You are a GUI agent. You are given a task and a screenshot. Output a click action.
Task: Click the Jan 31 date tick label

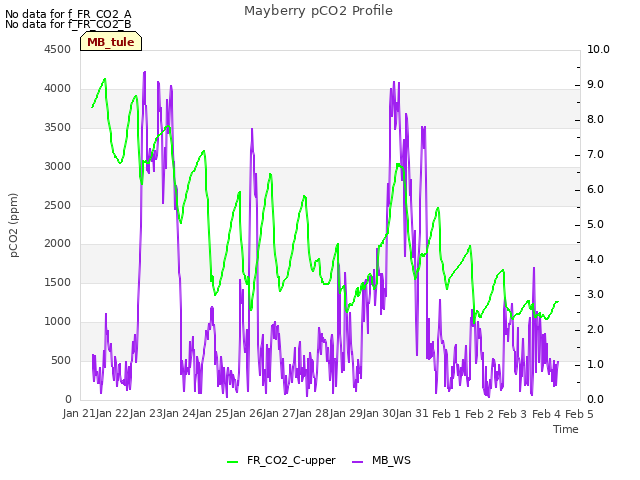tap(413, 413)
